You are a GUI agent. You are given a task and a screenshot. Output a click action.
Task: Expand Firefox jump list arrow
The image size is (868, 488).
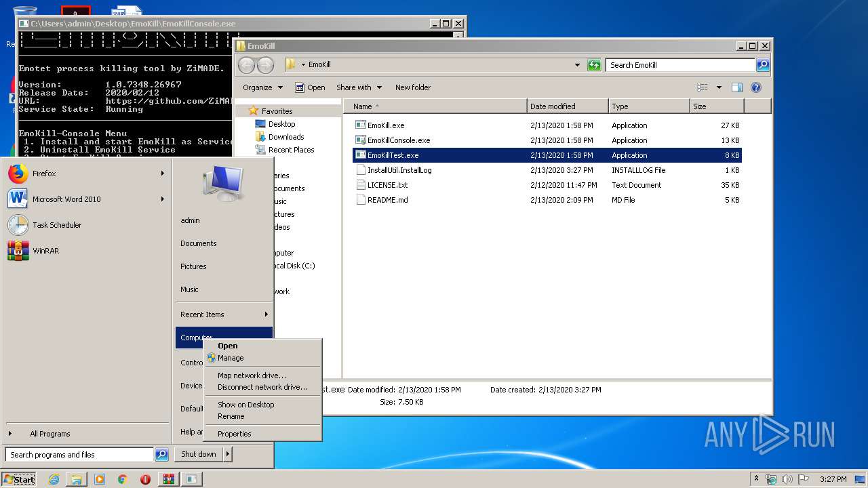point(163,174)
